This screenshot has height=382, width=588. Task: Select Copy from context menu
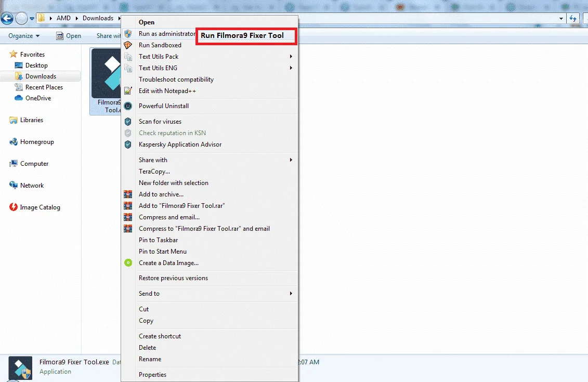pos(209,321)
